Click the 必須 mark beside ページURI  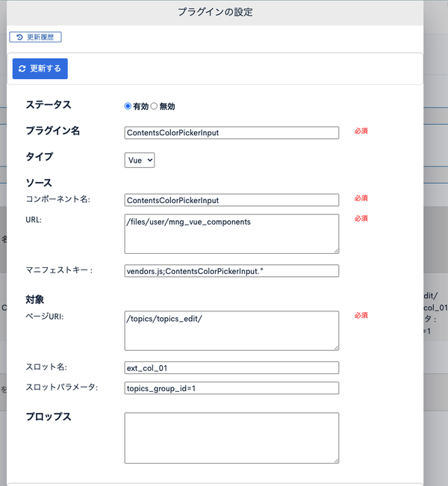[x=361, y=315]
